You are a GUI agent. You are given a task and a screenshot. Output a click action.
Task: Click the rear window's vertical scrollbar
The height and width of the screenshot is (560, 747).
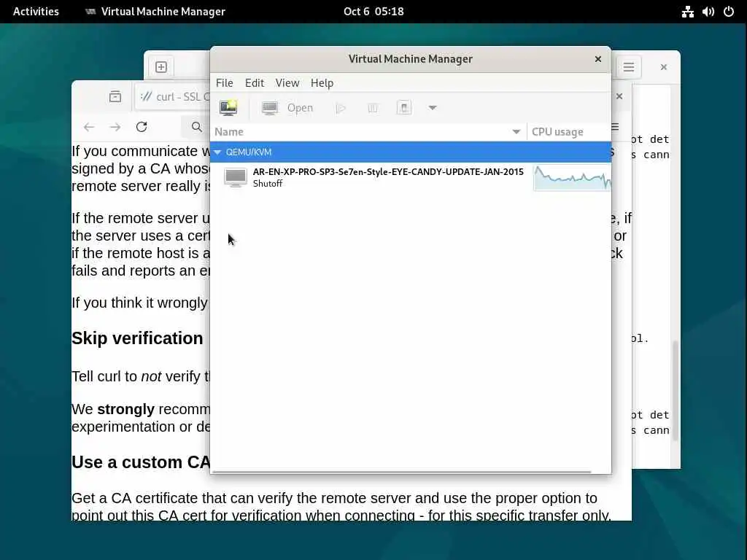click(675, 391)
